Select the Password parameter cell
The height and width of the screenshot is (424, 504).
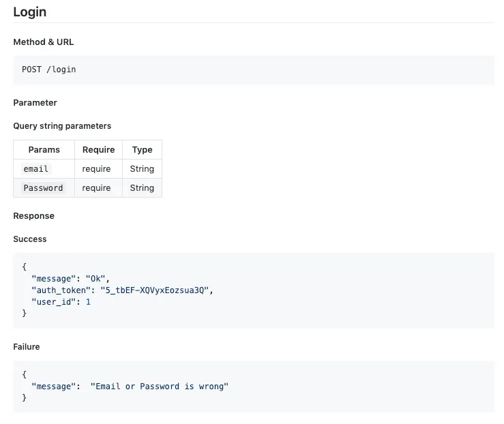tap(43, 188)
